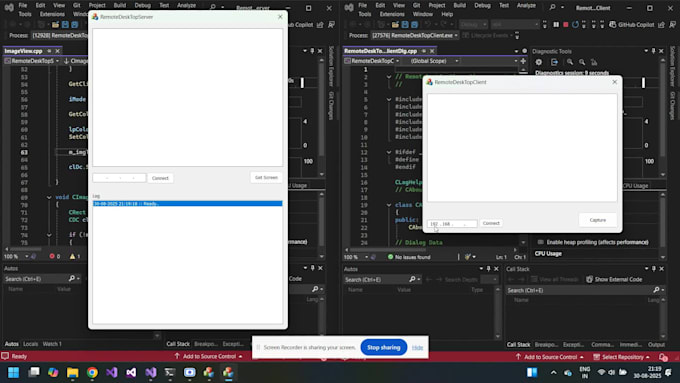Open the Git menu in Client window
This screenshot has height=383, width=680.
coord(416,6)
